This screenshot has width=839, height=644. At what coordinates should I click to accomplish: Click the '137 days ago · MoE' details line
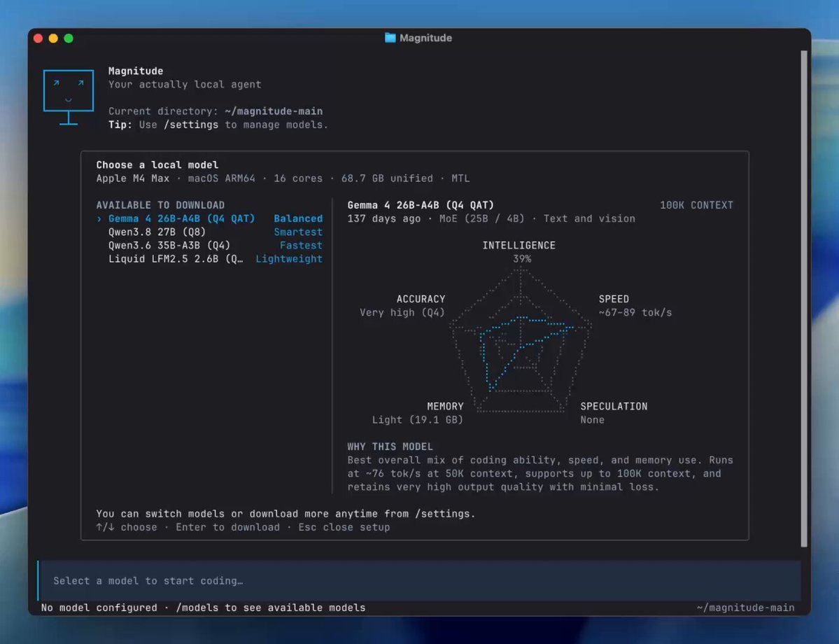point(491,218)
